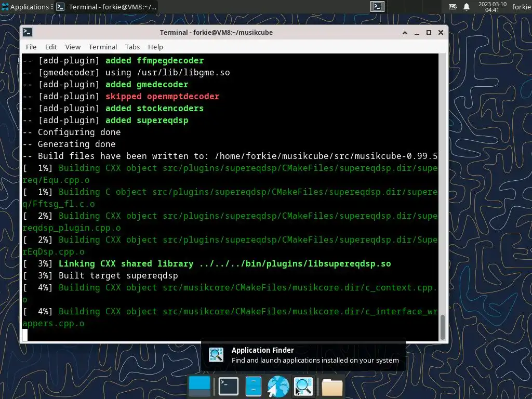The height and width of the screenshot is (399, 532).
Task: Click the terminal vertical scrollbar handle
Action: (x=443, y=327)
